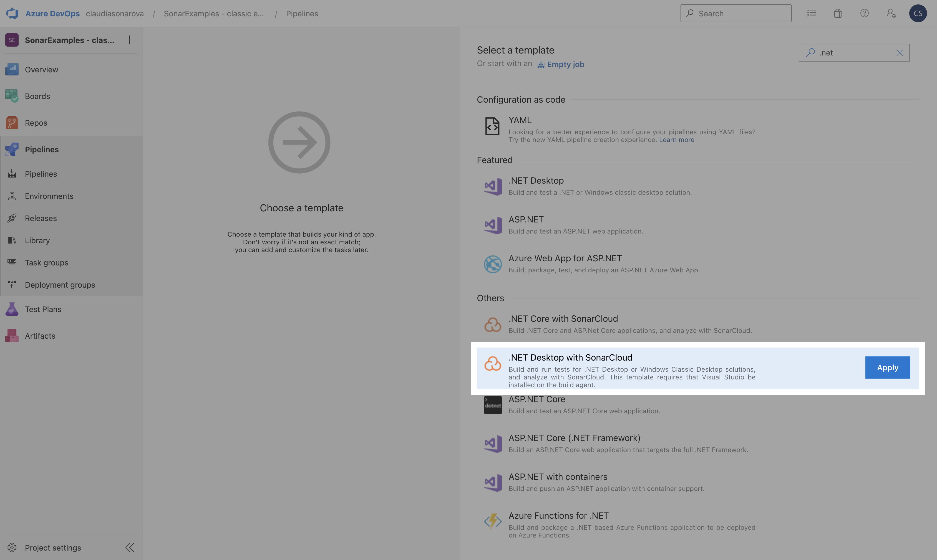Viewport: 937px width, 560px height.
Task: Click the Releases rocket icon
Action: (12, 218)
